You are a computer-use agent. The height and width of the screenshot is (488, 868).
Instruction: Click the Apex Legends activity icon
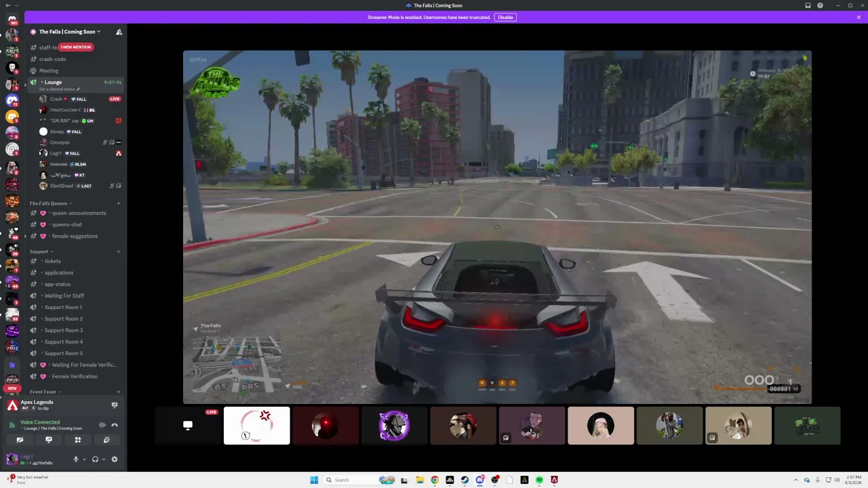click(x=12, y=405)
